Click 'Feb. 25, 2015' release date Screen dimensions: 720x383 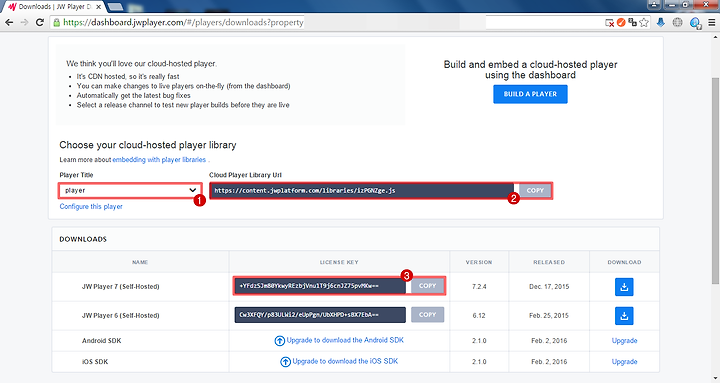(549, 315)
